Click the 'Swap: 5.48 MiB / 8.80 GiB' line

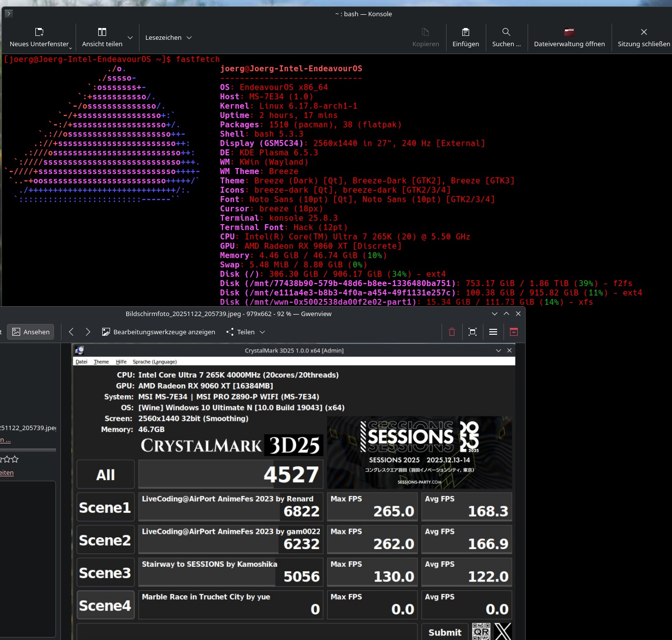293,265
